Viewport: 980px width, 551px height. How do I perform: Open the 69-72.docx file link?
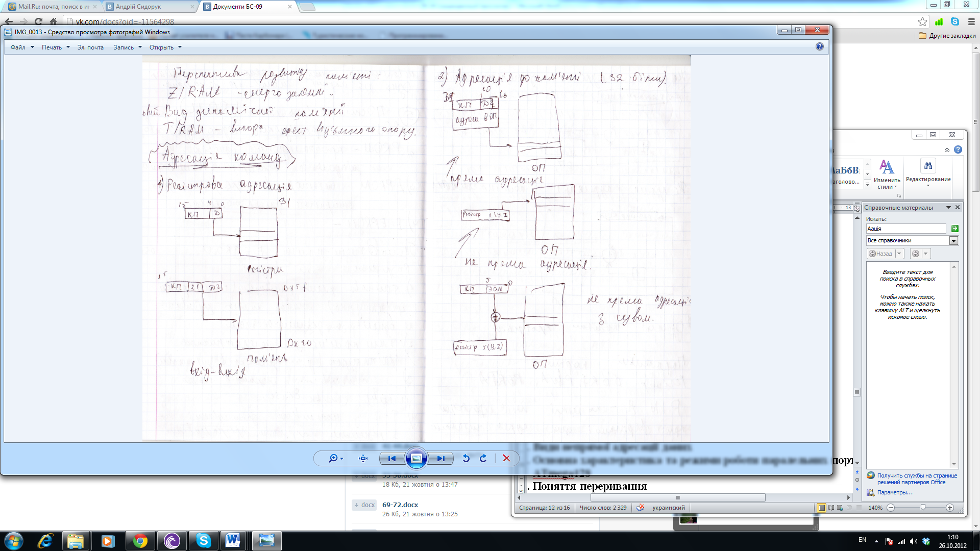(400, 505)
